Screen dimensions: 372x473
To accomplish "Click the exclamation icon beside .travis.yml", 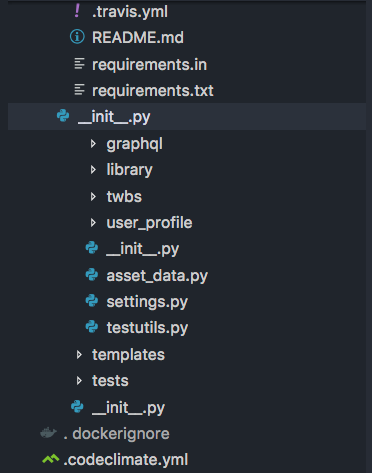I will 77,11.
